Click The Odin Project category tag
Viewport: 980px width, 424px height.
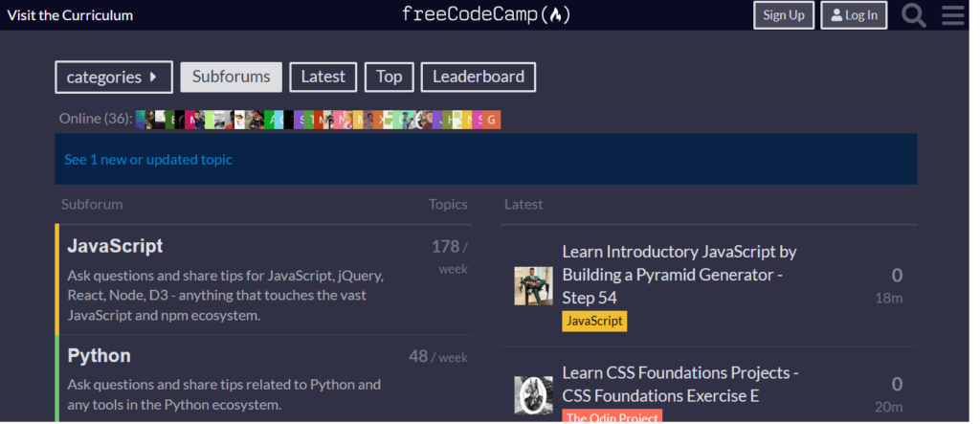click(x=612, y=416)
